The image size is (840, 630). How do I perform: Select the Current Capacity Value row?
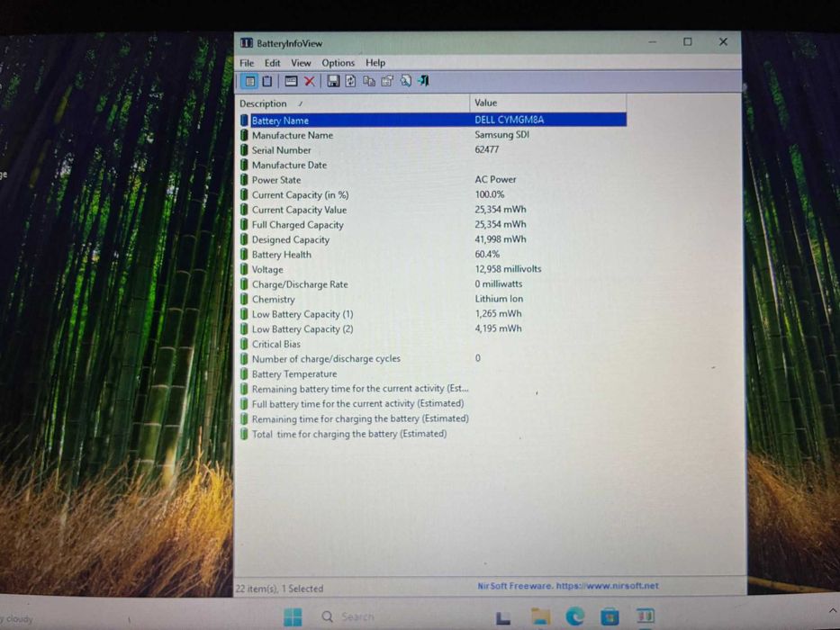(432, 210)
